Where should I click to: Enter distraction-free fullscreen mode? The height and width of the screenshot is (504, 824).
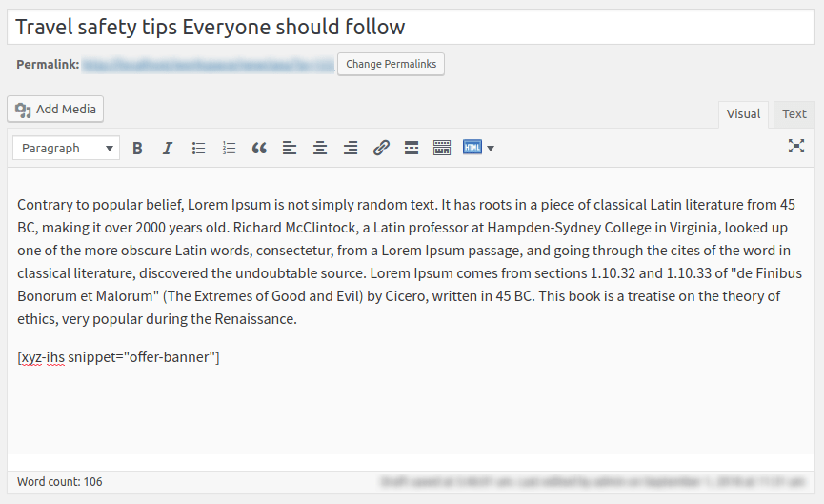[796, 146]
